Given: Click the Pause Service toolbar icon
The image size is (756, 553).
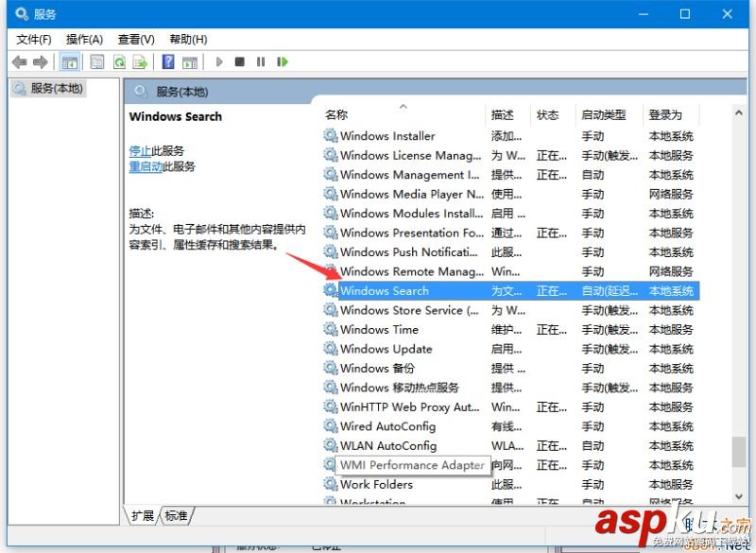Looking at the screenshot, I should tap(261, 61).
